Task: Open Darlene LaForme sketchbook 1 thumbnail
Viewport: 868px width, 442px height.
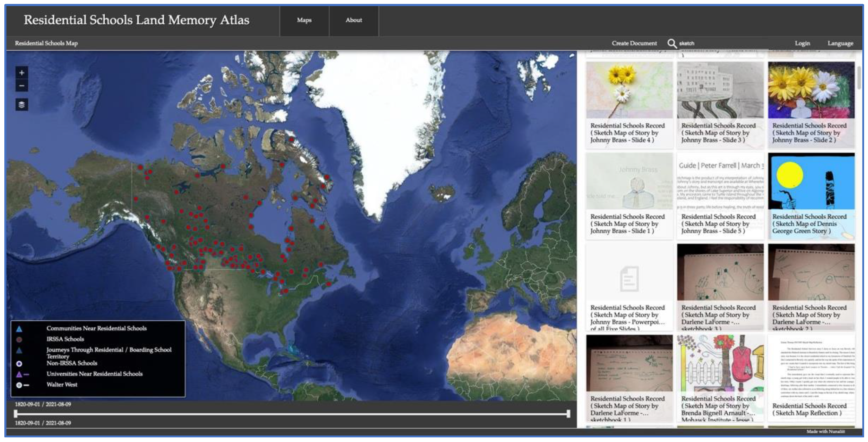Action: (629, 378)
